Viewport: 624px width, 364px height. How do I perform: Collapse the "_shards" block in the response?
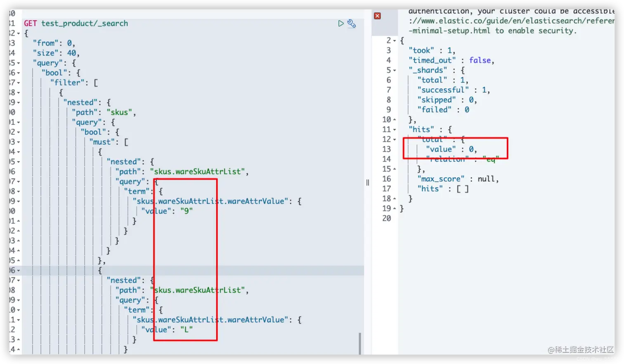tap(395, 70)
